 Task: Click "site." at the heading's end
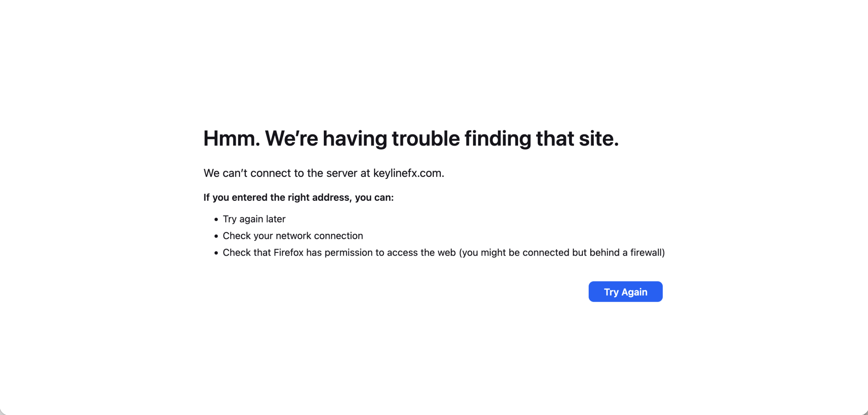tap(598, 139)
